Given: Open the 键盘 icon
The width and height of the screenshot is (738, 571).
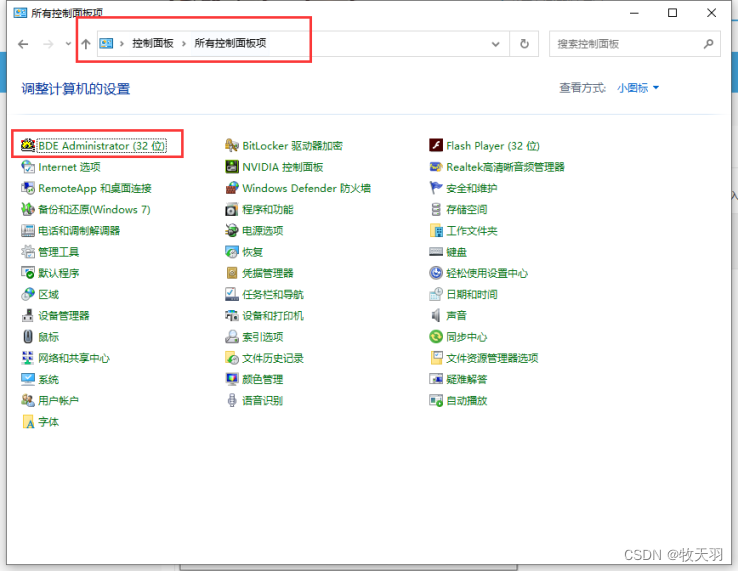Looking at the screenshot, I should (x=436, y=251).
